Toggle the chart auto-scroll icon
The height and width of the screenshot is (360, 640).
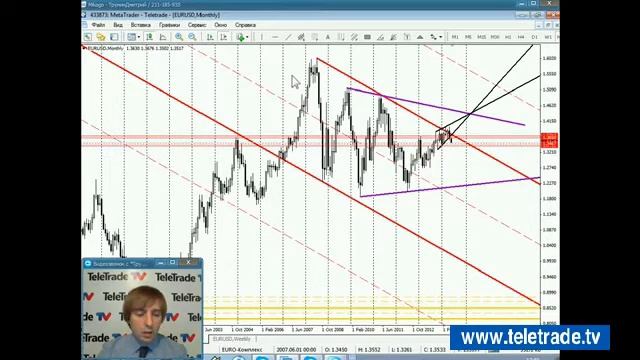pos(210,37)
